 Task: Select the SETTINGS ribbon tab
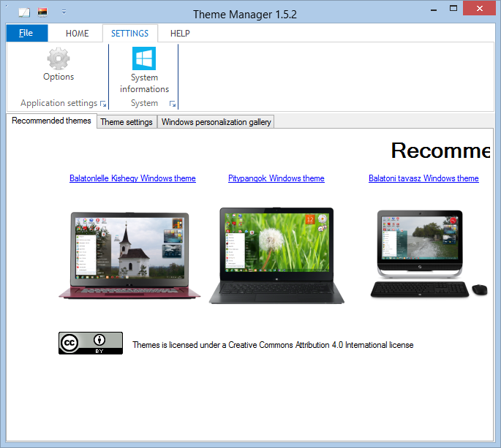129,33
